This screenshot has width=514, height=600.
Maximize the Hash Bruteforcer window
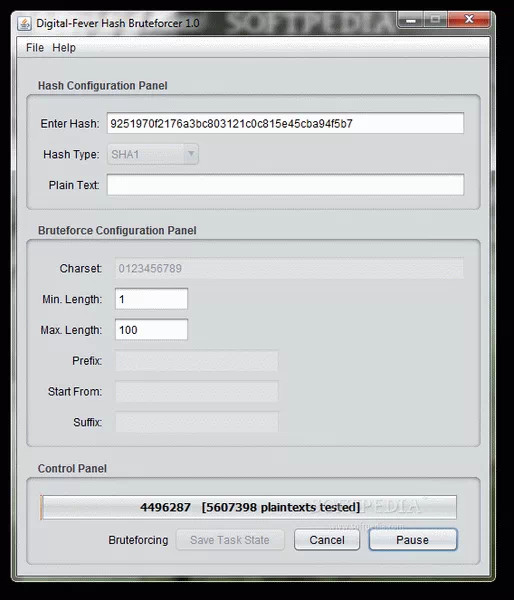(x=435, y=20)
